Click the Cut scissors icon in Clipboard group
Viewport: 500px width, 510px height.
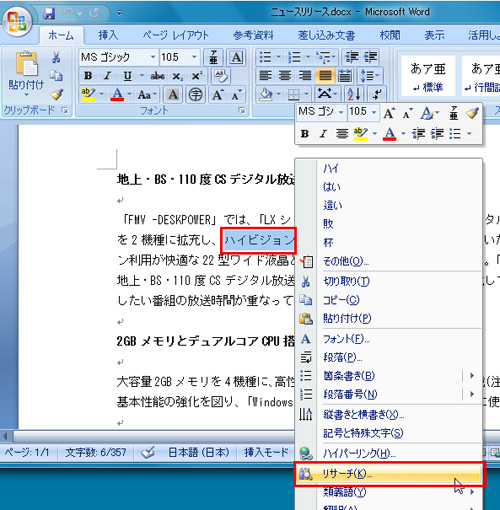[56, 57]
